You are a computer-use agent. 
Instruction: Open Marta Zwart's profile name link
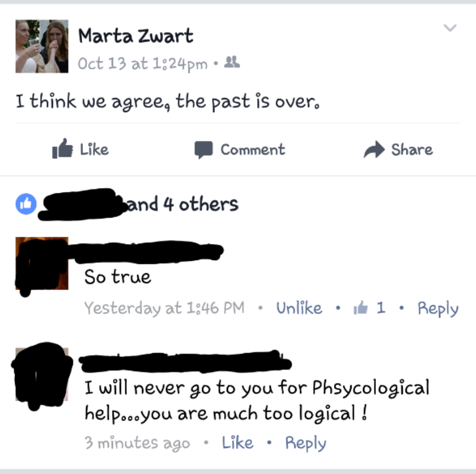coord(136,36)
